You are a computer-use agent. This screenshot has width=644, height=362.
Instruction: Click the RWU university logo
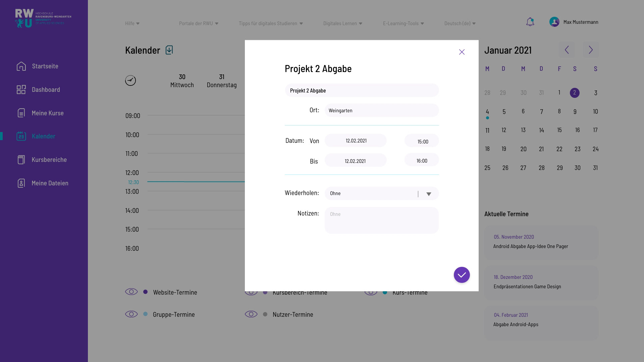pos(43,18)
